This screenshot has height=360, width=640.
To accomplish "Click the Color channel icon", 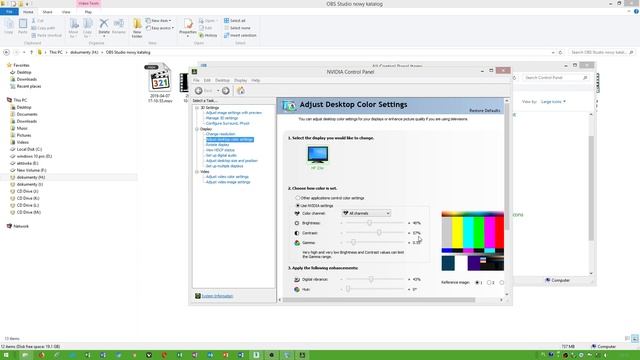I will click(x=297, y=213).
